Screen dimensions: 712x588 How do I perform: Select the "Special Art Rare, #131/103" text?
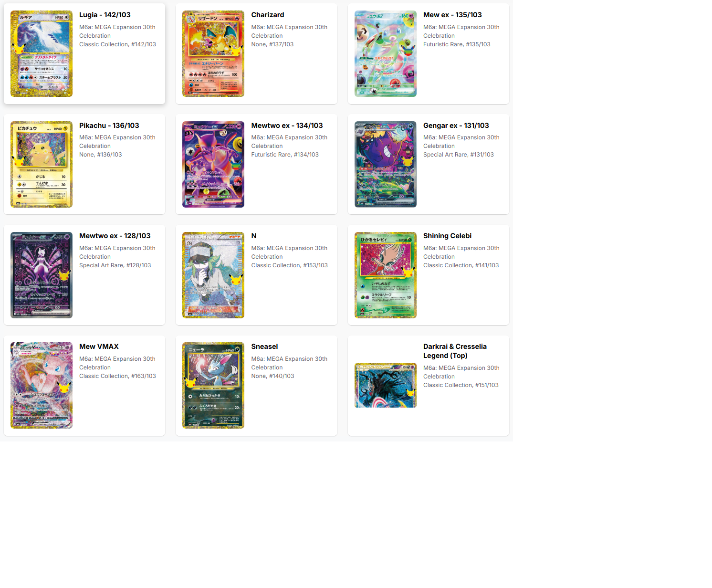point(459,155)
